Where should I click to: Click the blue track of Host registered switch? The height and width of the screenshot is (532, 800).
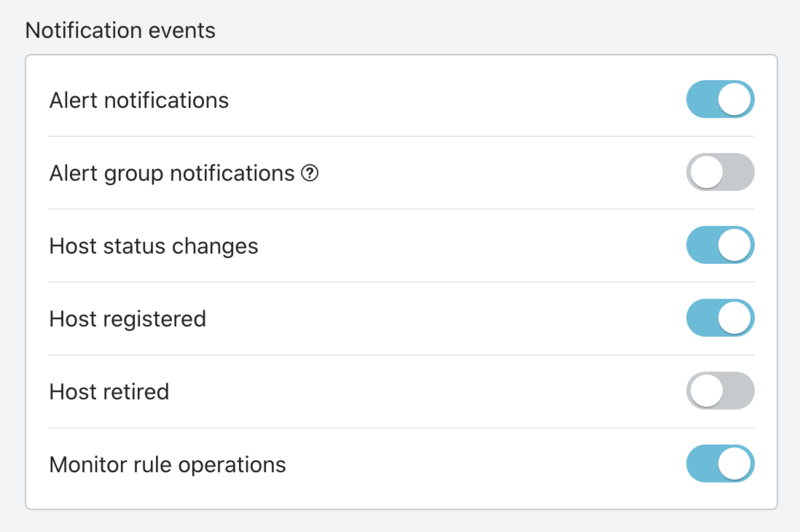[x=702, y=318]
